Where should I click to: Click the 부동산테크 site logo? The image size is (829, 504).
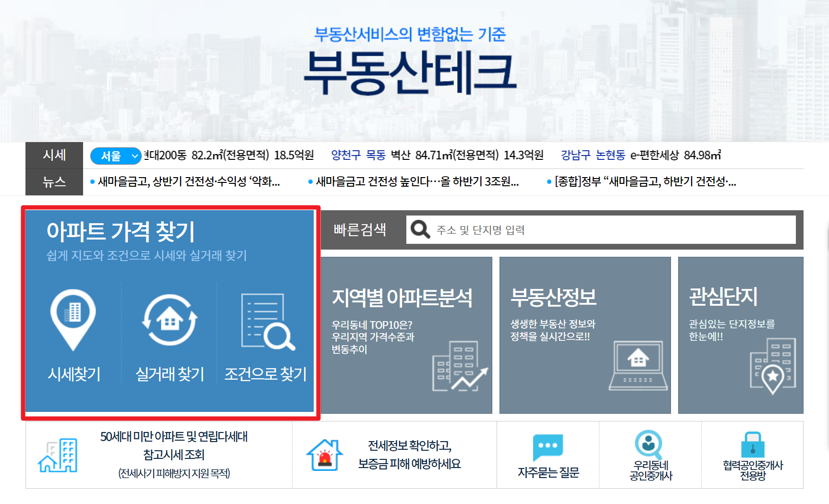tap(410, 72)
